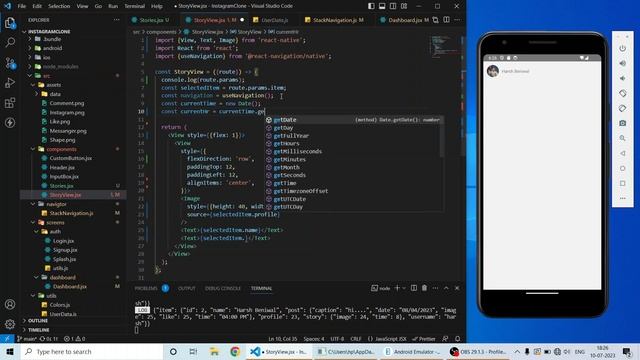Image resolution: width=640 pixels, height=360 pixels.
Task: Open Comment.png in the explorer
Action: pyautogui.click(x=67, y=103)
